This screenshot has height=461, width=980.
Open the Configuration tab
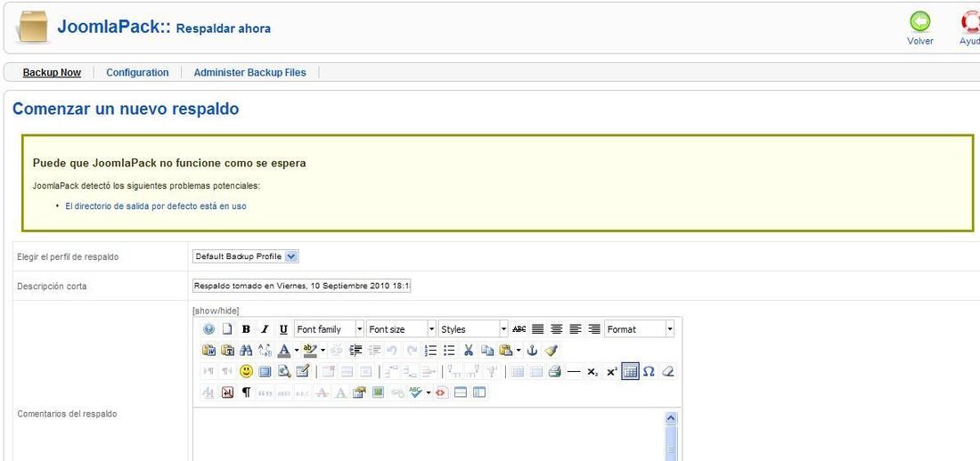click(137, 72)
